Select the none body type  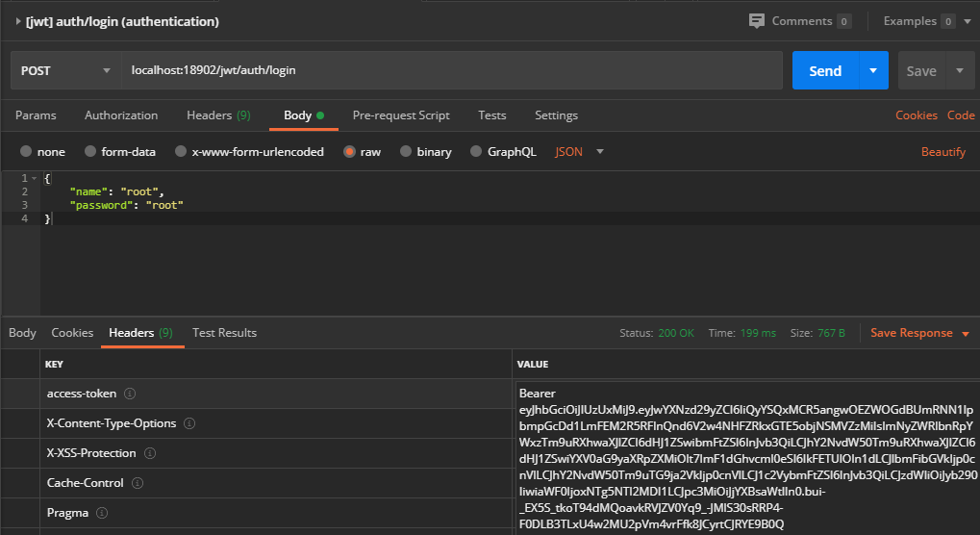pyautogui.click(x=26, y=151)
